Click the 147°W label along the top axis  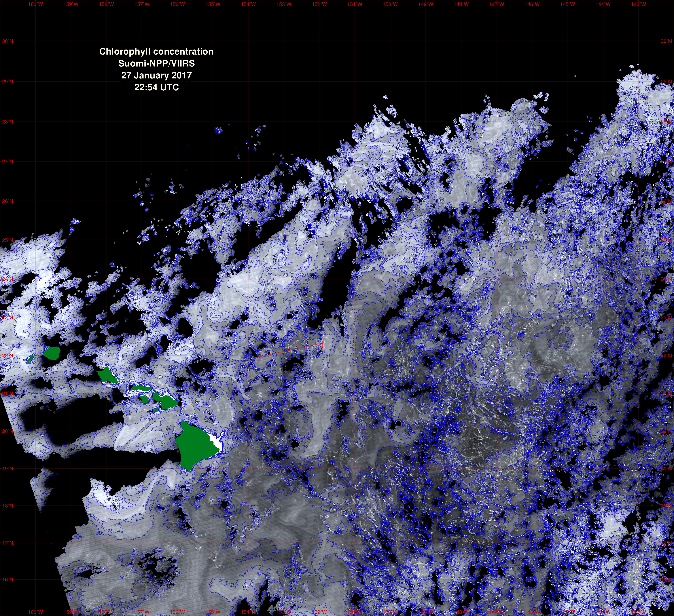497,4
